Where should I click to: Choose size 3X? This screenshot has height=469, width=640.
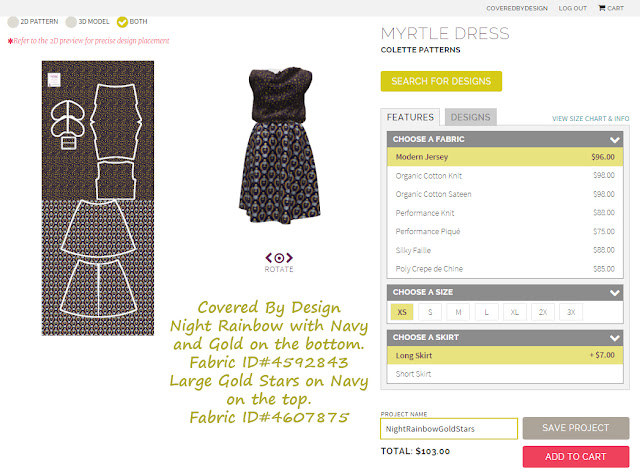[x=571, y=312]
